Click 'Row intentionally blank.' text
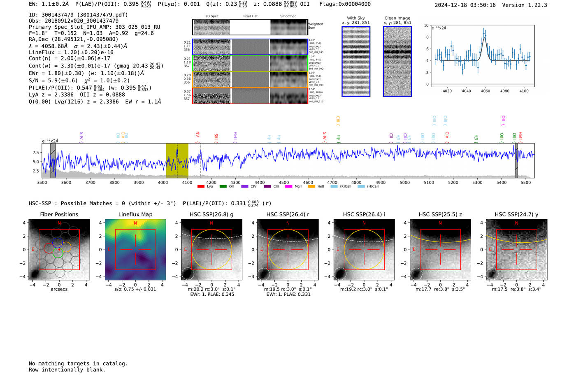This screenshot has height=392, width=576. pos(67,370)
